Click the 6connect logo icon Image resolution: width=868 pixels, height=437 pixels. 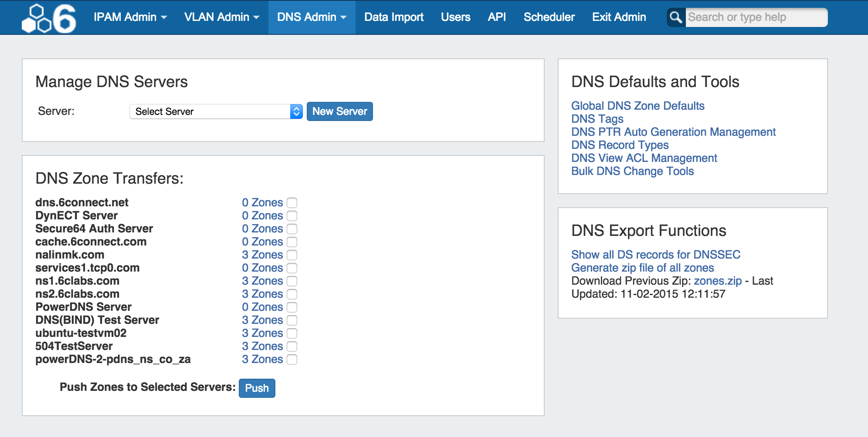pos(49,18)
